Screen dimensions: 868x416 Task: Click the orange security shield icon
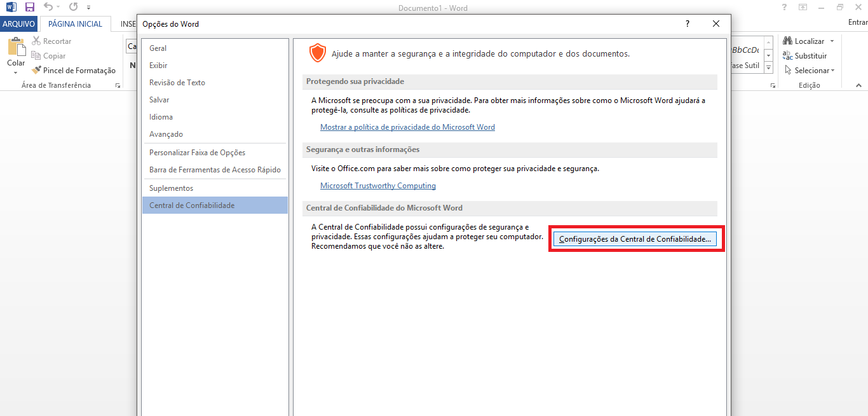coord(317,53)
